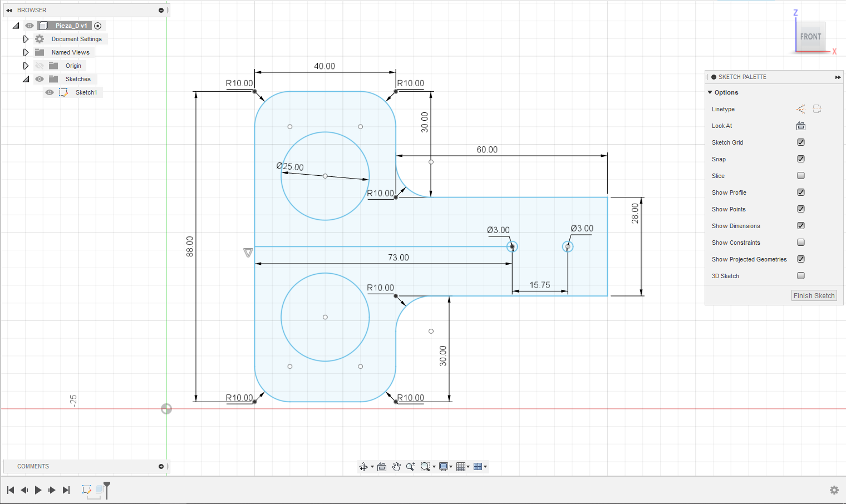The height and width of the screenshot is (504, 846).
Task: Hide the Sketches folder via eye icon
Action: pos(40,79)
